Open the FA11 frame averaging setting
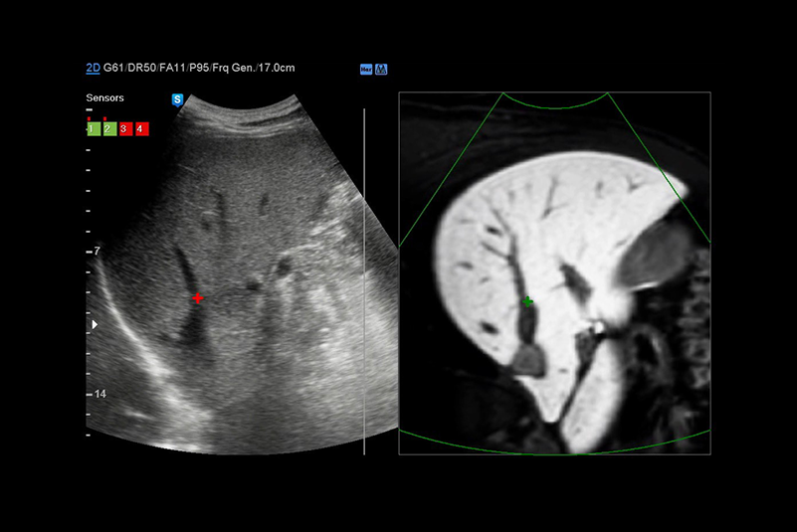Image resolution: width=797 pixels, height=532 pixels. tap(181, 68)
